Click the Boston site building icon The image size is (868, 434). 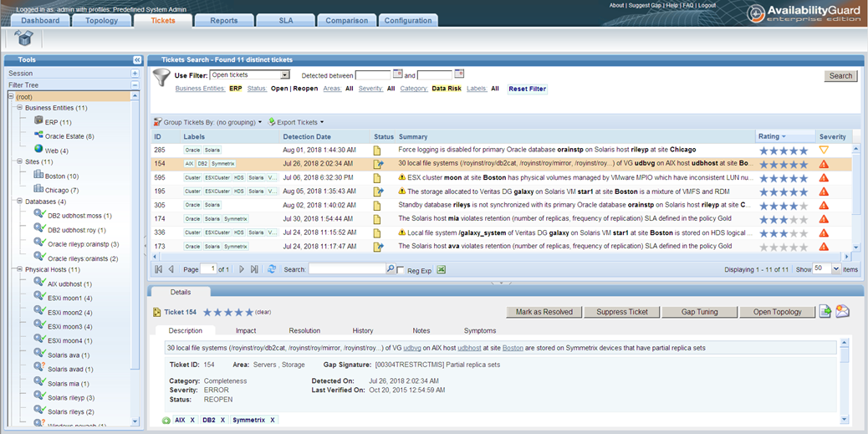[x=38, y=175]
